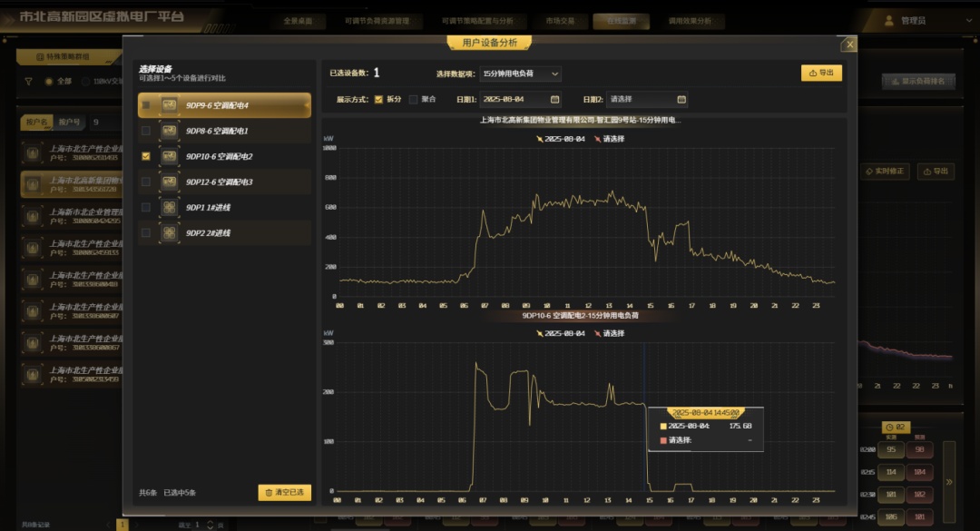Uncheck the 拆分 display mode checkbox

pyautogui.click(x=378, y=100)
